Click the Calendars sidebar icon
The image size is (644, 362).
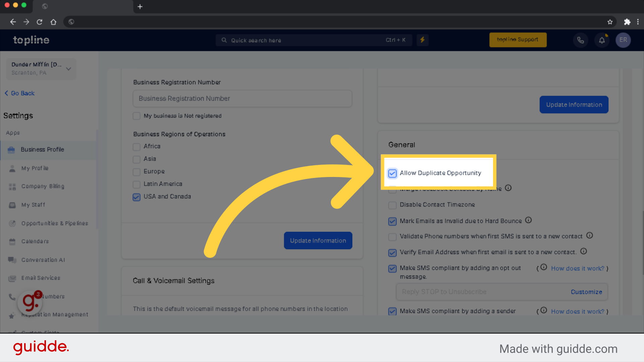12,241
